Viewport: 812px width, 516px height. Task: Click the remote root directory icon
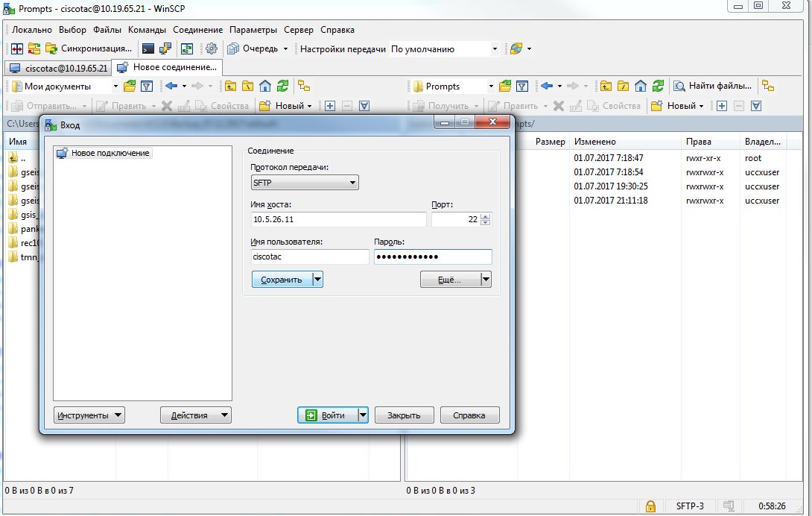tap(623, 86)
